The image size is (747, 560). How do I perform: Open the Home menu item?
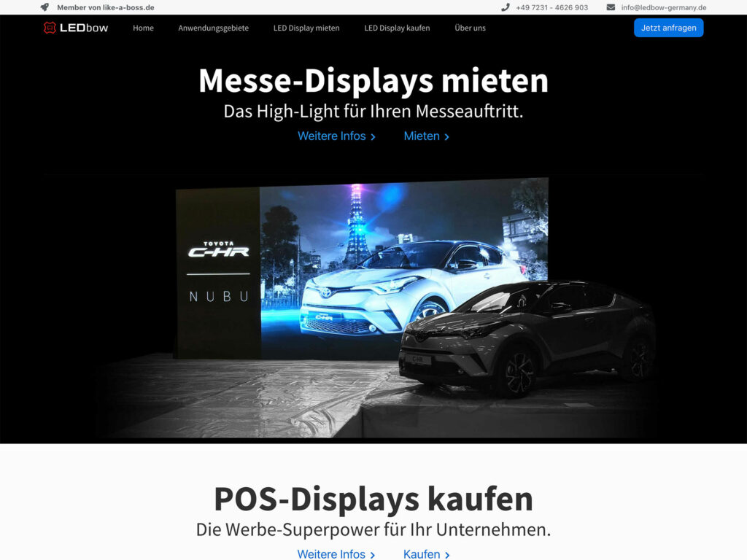[x=143, y=28]
